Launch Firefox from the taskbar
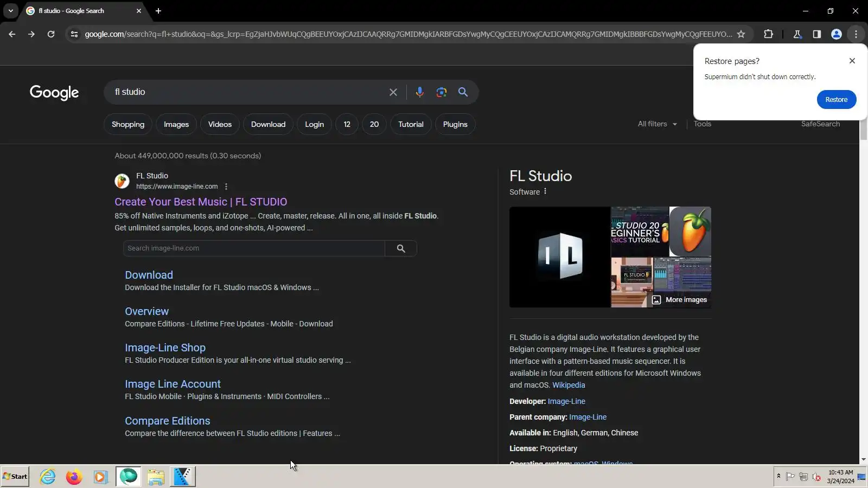The image size is (868, 488). pos(74,477)
